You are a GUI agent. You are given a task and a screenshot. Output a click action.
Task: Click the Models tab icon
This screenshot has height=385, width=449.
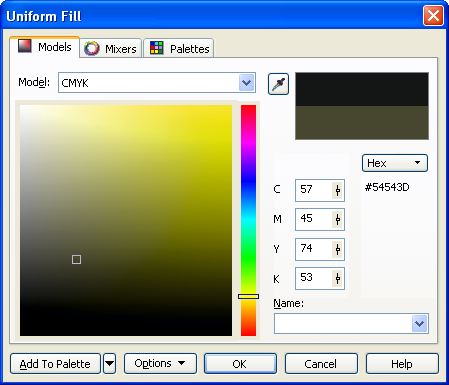[25, 46]
